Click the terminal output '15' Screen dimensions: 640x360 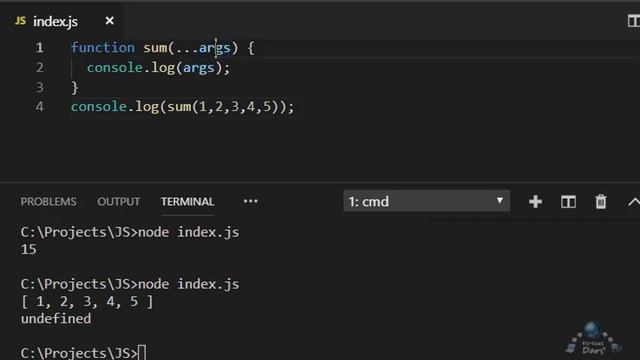click(29, 249)
